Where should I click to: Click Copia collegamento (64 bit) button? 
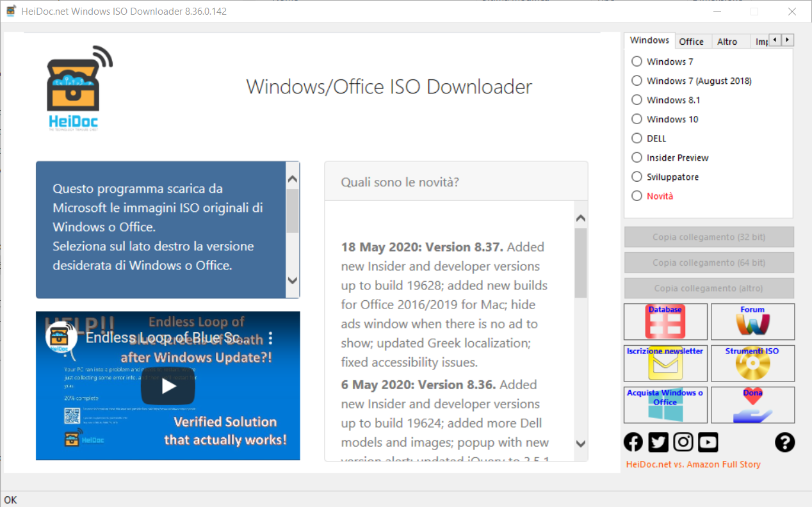click(x=709, y=262)
